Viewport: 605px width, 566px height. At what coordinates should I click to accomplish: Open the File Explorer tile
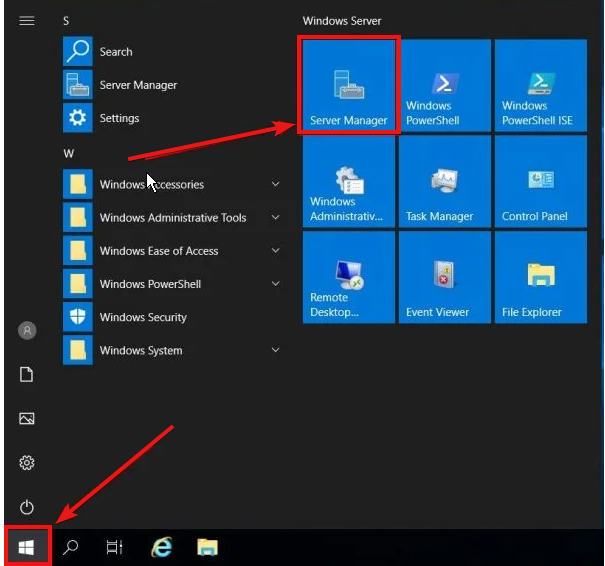541,278
